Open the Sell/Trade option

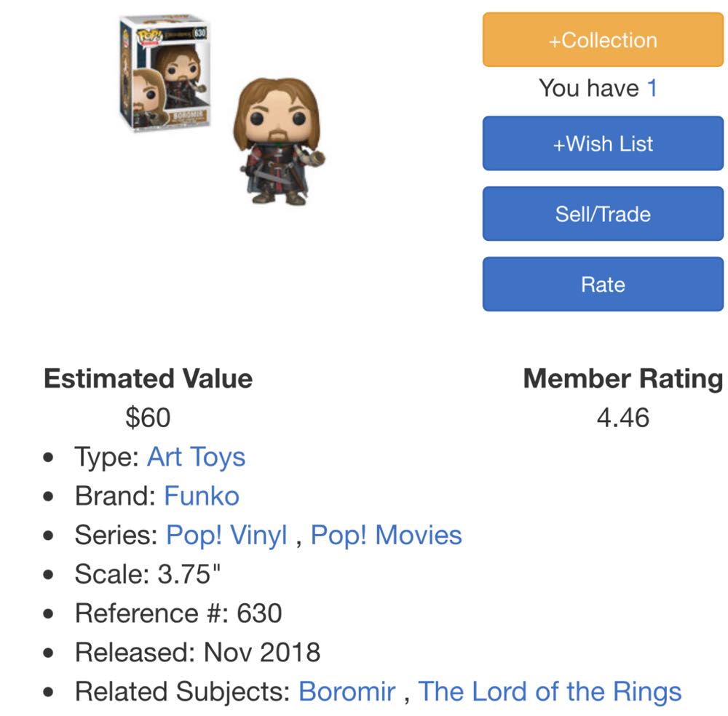603,213
